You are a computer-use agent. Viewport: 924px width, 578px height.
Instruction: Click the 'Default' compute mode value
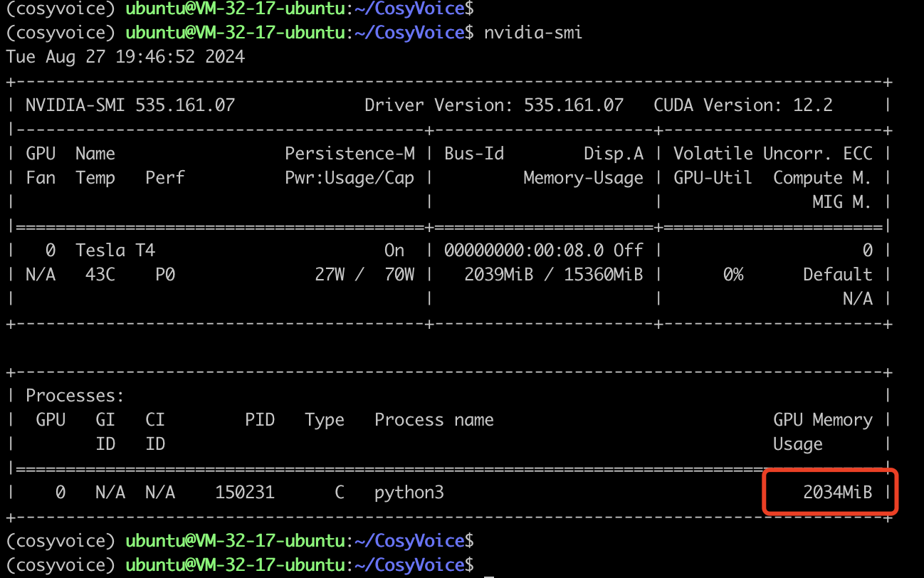837,275
